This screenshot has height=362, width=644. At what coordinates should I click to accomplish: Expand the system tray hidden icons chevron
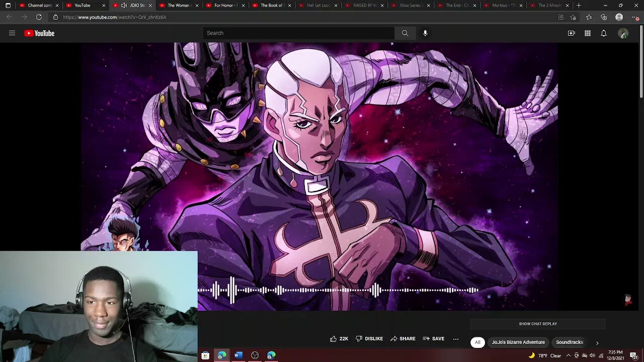pyautogui.click(x=569, y=355)
